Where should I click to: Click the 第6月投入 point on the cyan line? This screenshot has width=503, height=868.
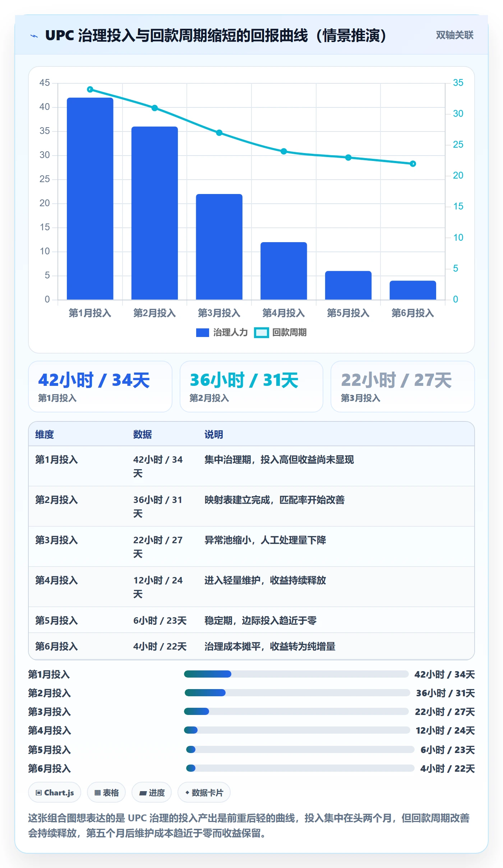pyautogui.click(x=413, y=164)
